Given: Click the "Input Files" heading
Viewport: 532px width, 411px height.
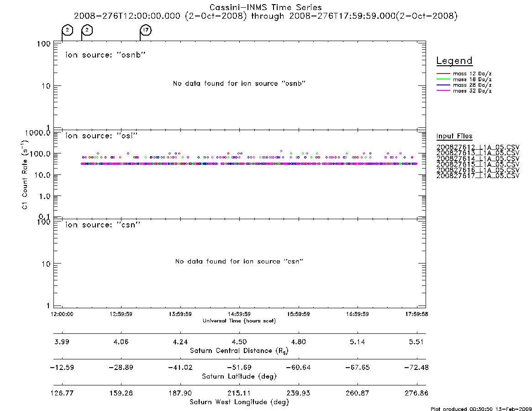Looking at the screenshot, I should tap(454, 136).
